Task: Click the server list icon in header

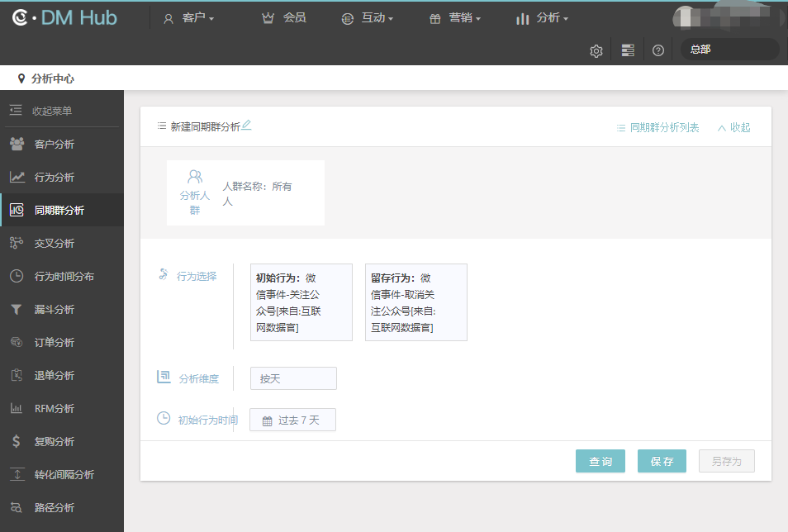Action: (628, 50)
